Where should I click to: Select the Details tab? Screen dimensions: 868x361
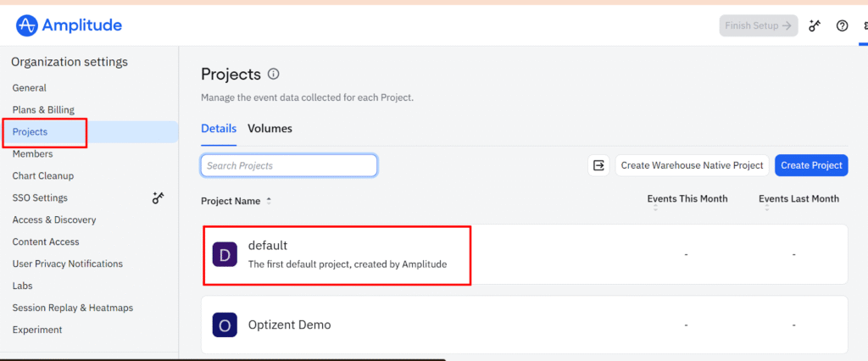pyautogui.click(x=219, y=129)
